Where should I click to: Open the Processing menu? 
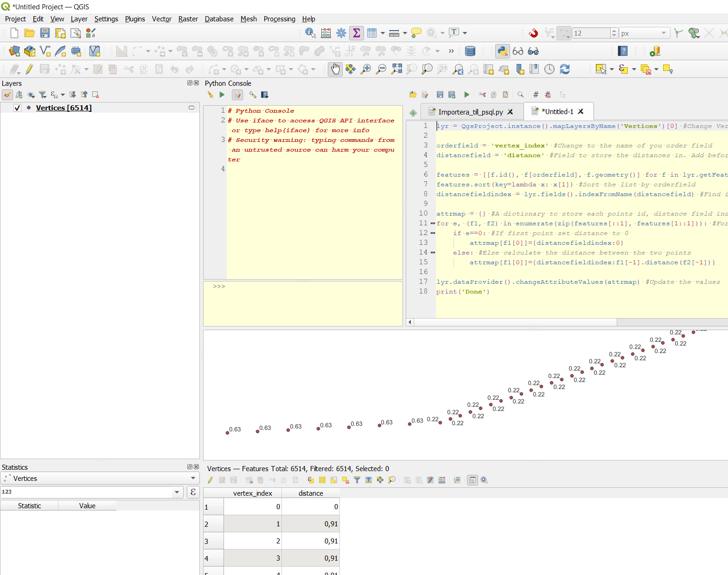280,19
